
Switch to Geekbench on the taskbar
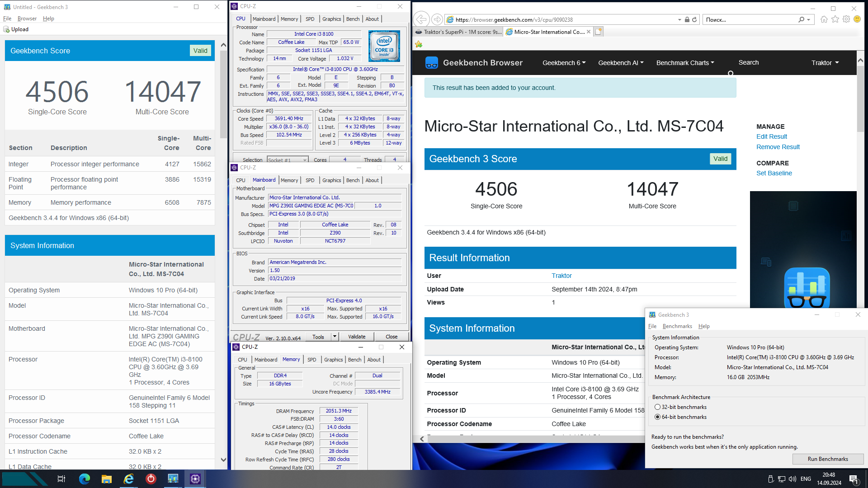(173, 479)
